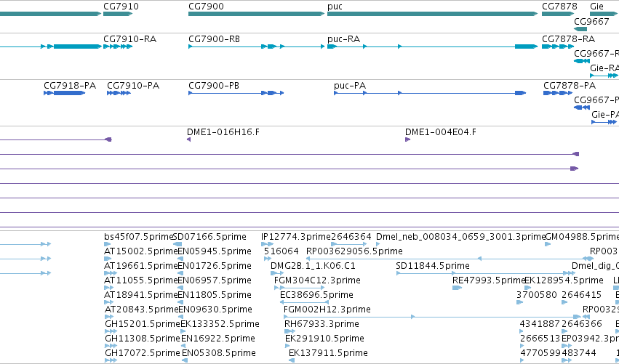Click the CG7878-PA protein label
This screenshot has height=364, width=619.
[x=570, y=86]
